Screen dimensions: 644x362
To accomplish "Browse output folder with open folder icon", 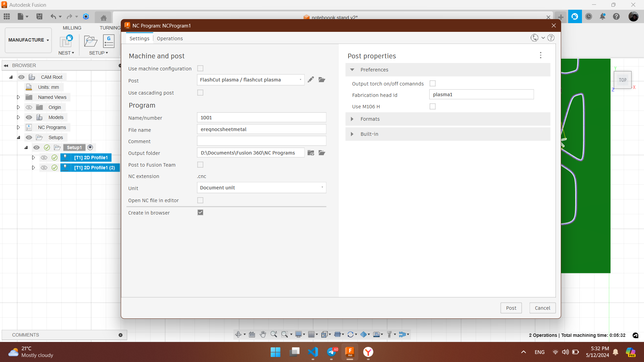I will point(322,153).
